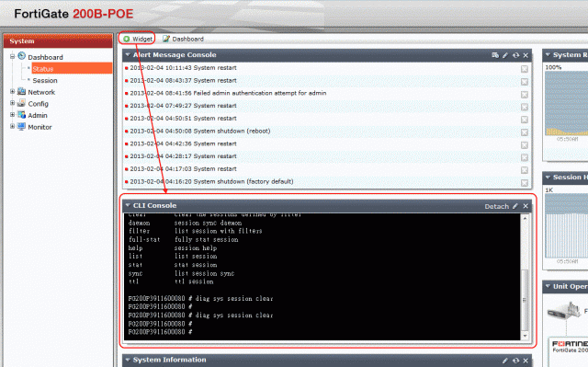Click the CLI Console scrollbar down arrow
588x367 pixels.
click(x=525, y=336)
